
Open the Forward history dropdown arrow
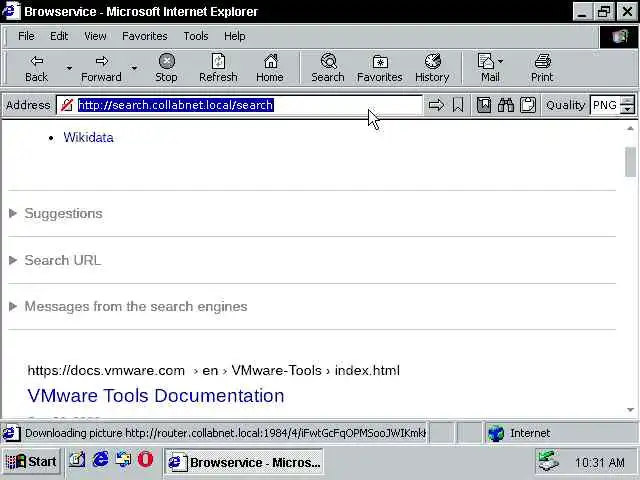click(x=134, y=68)
